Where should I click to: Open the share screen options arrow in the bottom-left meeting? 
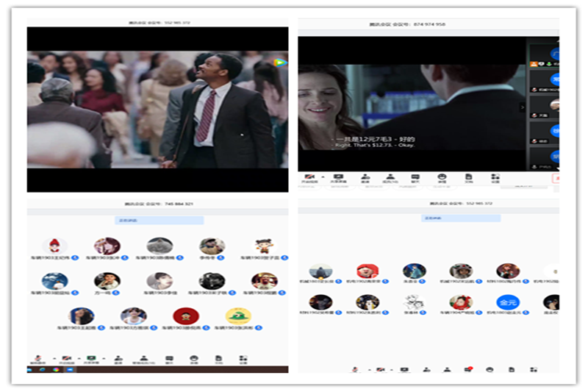coord(104,359)
